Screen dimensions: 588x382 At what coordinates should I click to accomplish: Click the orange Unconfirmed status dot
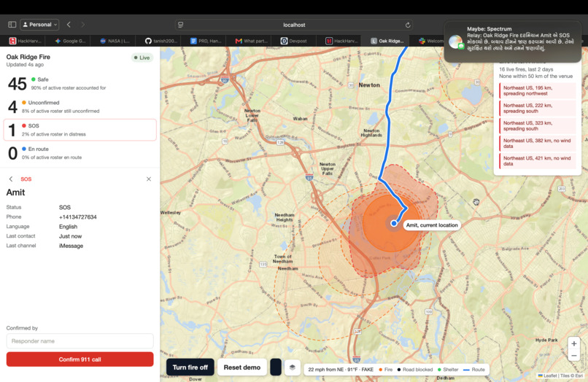[24, 103]
